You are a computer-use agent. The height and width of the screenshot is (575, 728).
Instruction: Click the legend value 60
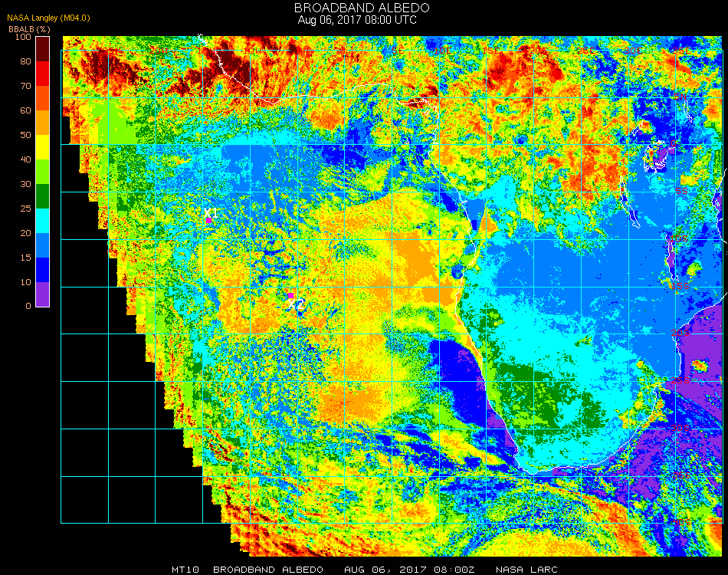click(x=25, y=110)
